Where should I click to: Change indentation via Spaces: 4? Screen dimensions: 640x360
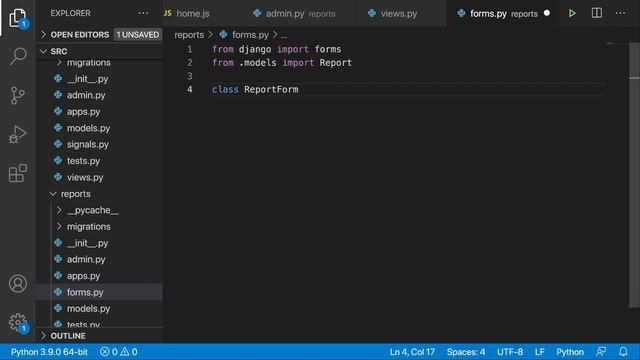point(466,352)
